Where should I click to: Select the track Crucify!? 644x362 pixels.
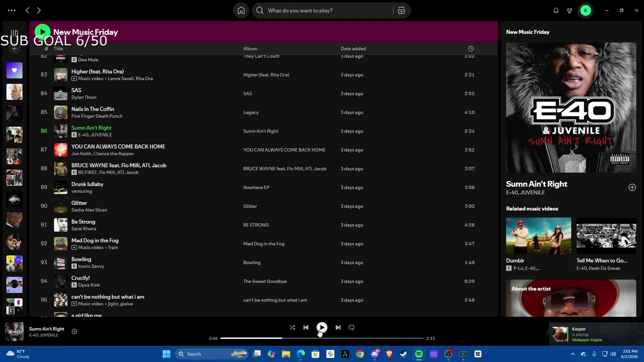click(80, 278)
